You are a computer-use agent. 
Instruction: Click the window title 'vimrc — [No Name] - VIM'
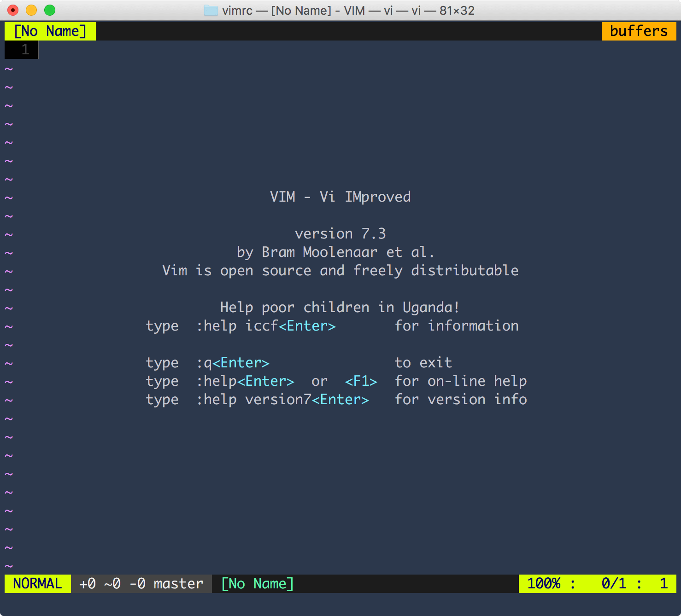294,10
